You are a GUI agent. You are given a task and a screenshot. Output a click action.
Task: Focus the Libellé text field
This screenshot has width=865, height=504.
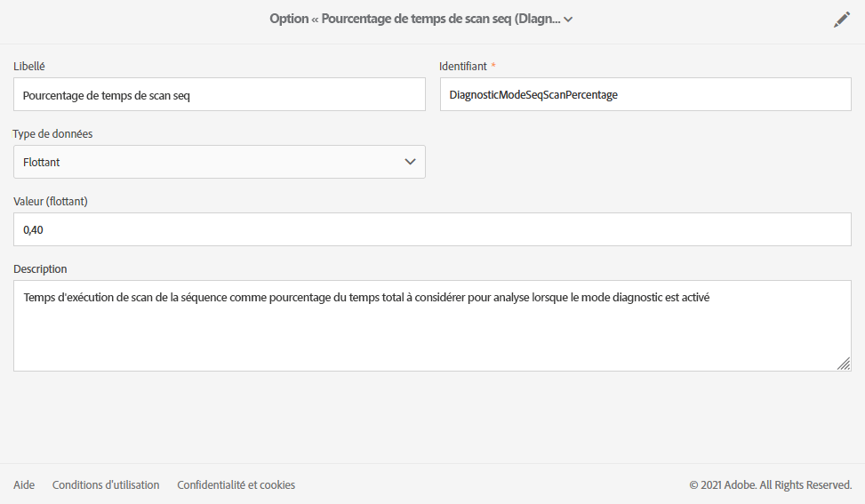tap(219, 95)
